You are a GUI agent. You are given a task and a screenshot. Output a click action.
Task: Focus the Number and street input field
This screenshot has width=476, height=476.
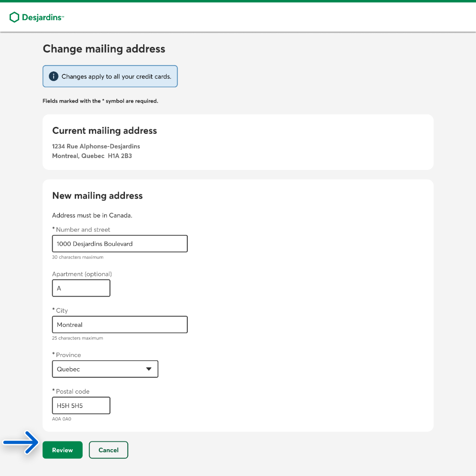120,244
